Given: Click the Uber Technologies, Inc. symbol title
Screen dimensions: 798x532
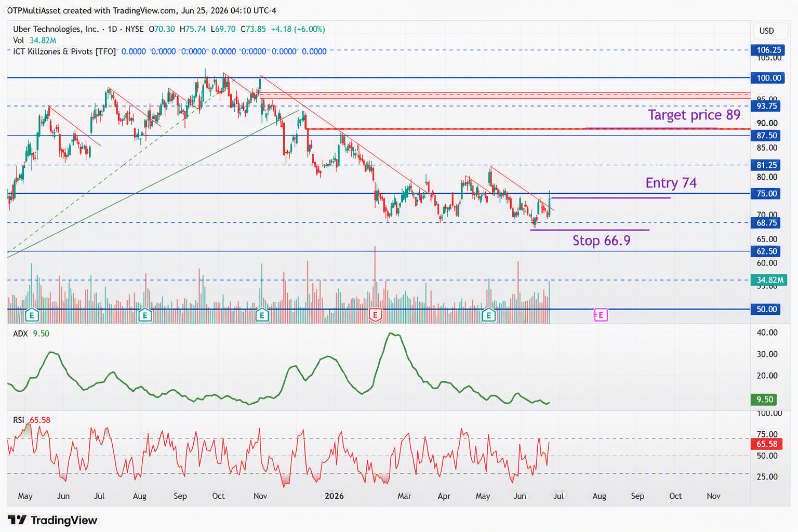Looking at the screenshot, I should (x=56, y=29).
